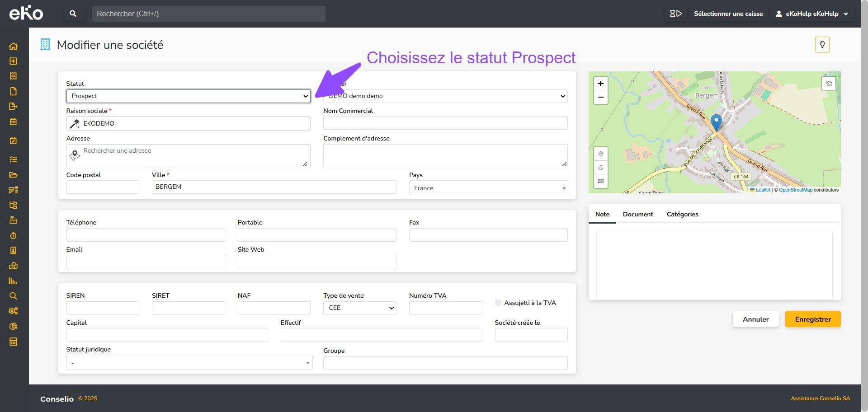Viewport: 868px width, 412px height.
Task: Open the gears settings icon in the sidebar
Action: tap(13, 311)
